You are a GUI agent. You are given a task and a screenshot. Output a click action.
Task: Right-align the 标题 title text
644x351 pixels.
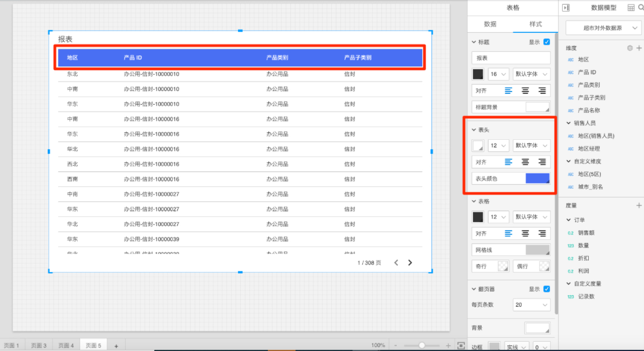[542, 90]
